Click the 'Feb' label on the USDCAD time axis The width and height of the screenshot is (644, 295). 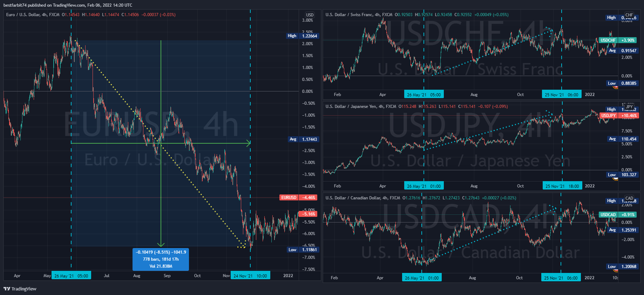pyautogui.click(x=334, y=278)
